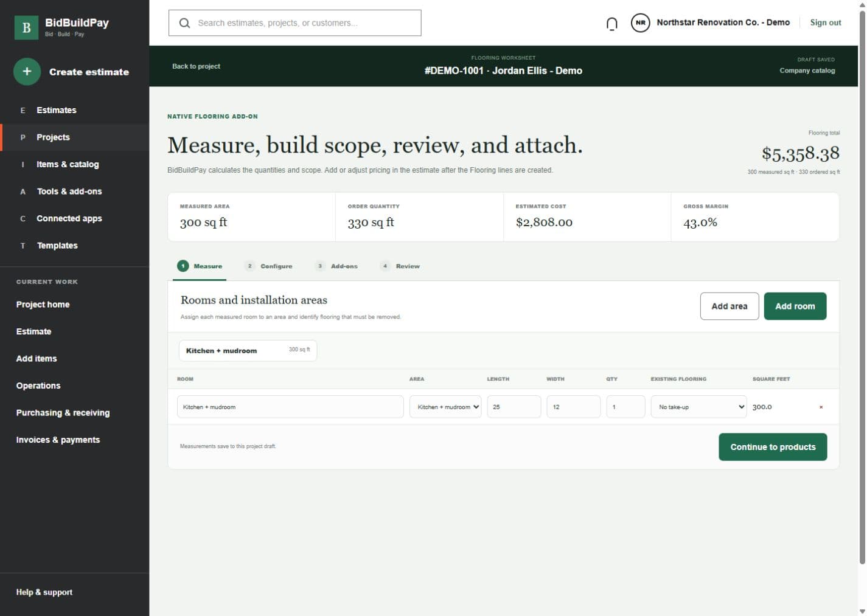The width and height of the screenshot is (867, 616).
Task: Open the notifications bell
Action: point(612,23)
